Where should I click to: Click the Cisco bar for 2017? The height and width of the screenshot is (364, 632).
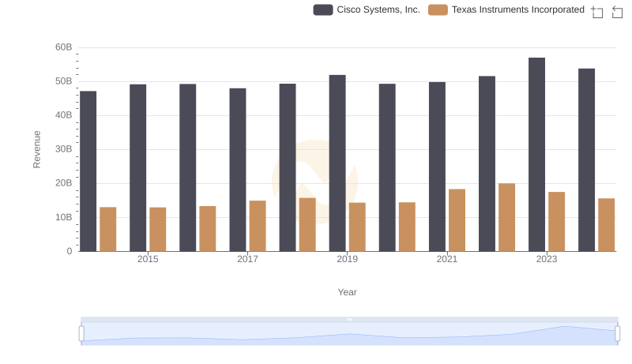click(238, 170)
